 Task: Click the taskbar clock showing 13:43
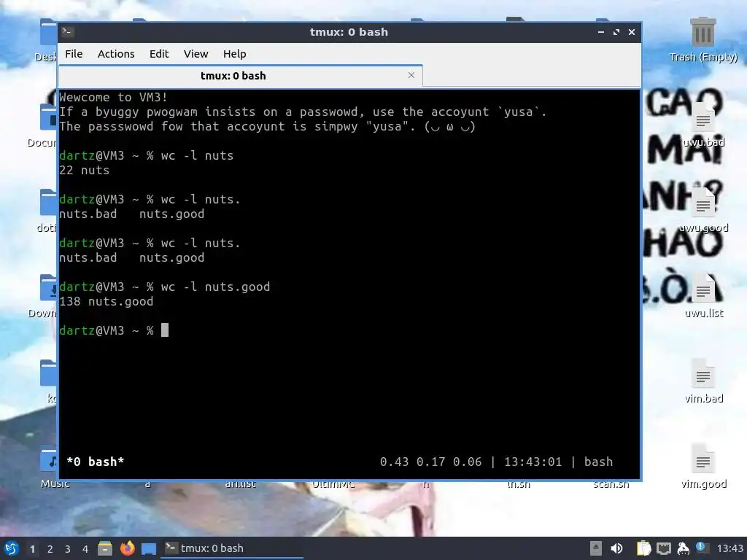[729, 548]
